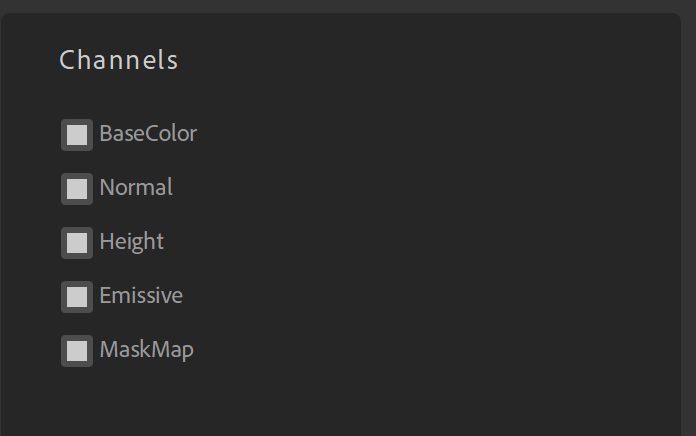
Task: Toggle the last channel checkbox, MaskMap
Action: (77, 350)
